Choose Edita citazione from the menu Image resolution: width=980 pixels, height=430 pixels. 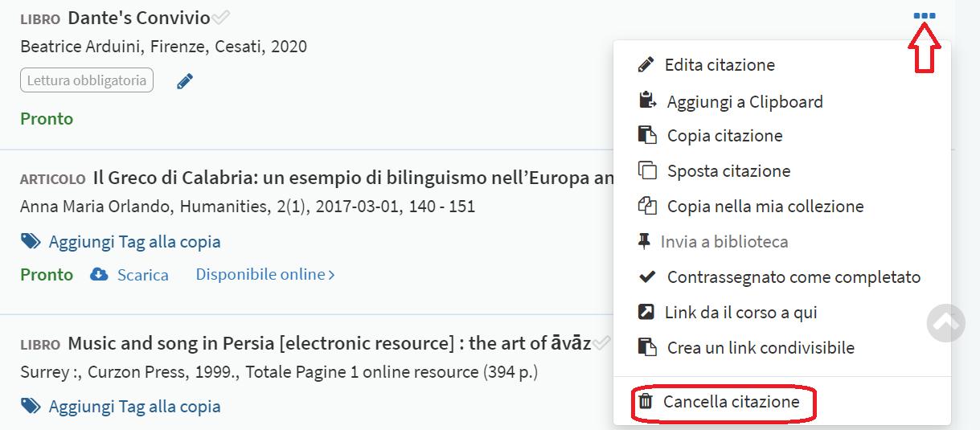click(x=720, y=65)
